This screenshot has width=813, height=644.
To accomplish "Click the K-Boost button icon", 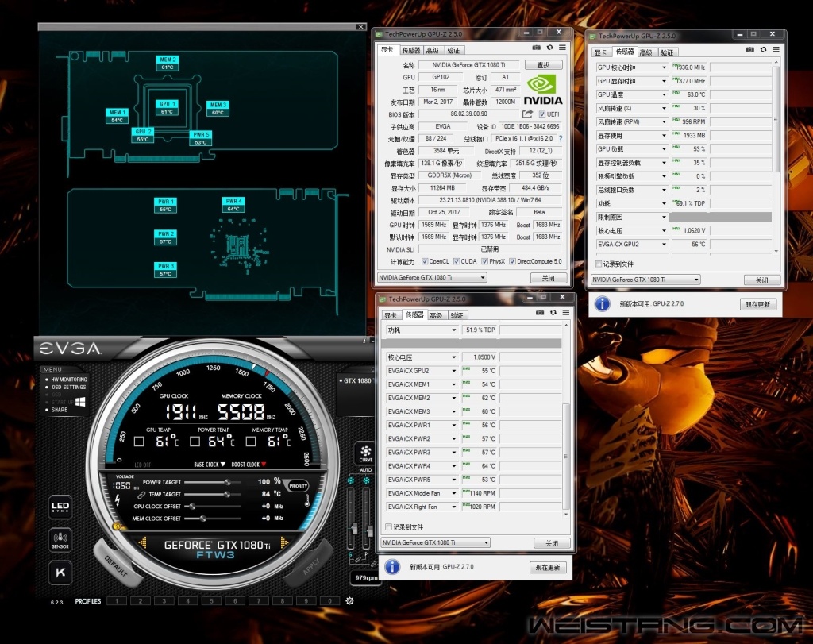I will pos(60,573).
